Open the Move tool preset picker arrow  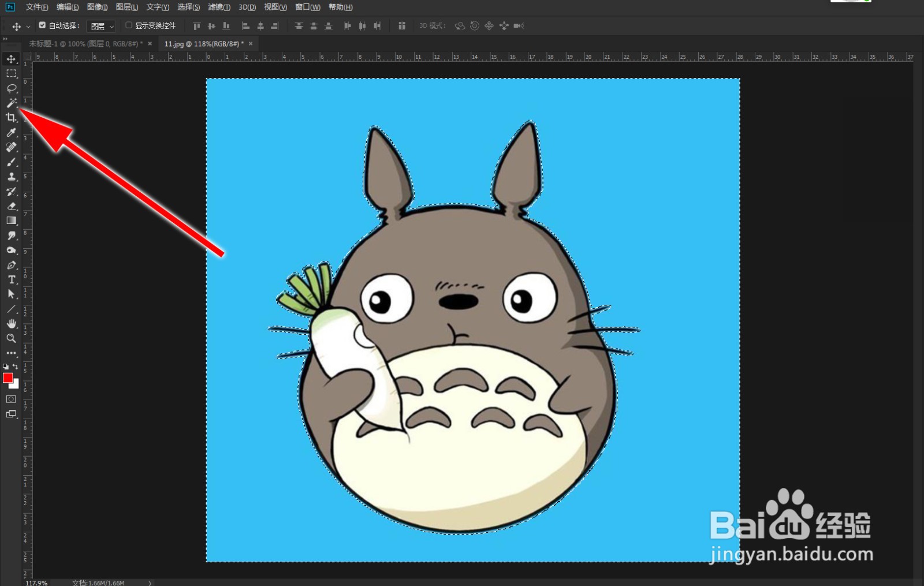point(28,27)
